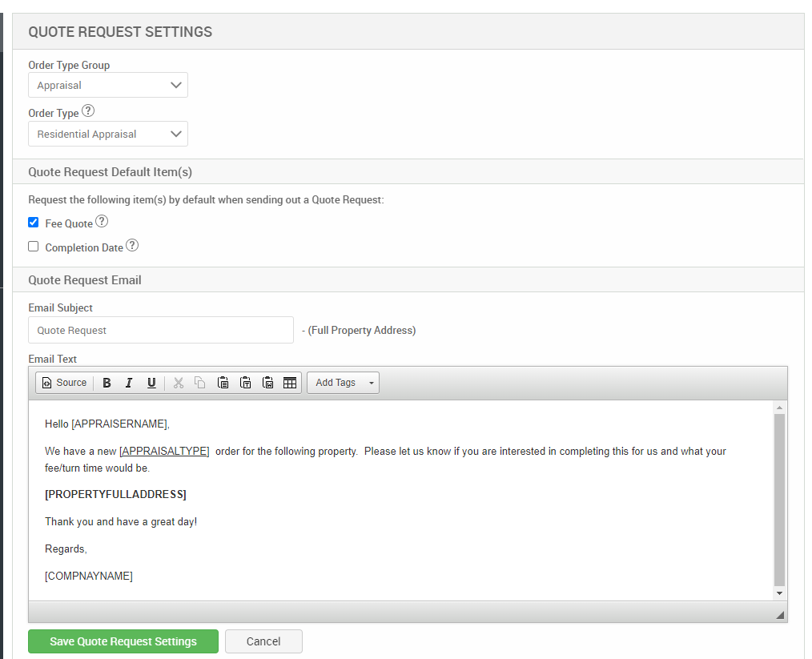Screen dimensions: 812x659
Task: Click Save Quote Request Settings button
Action: (x=123, y=641)
